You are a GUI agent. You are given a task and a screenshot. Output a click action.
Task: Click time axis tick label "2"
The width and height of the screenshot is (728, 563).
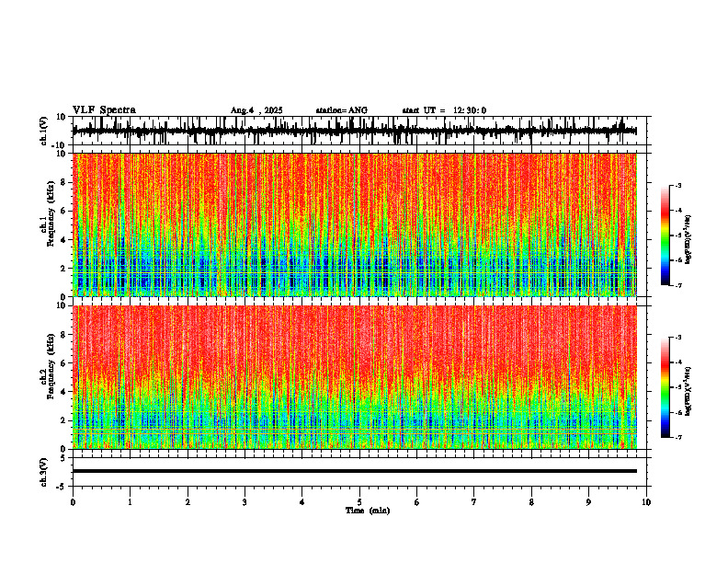click(188, 502)
